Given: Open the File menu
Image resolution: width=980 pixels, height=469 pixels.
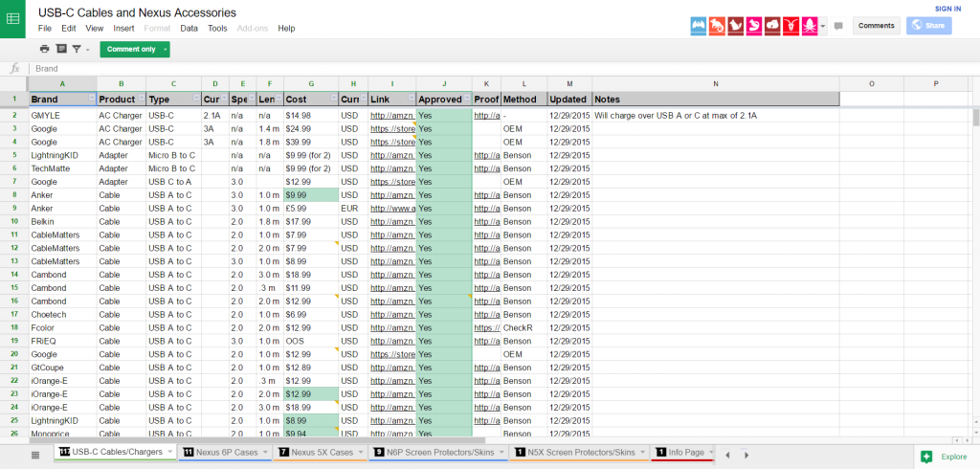Looking at the screenshot, I should coord(45,28).
